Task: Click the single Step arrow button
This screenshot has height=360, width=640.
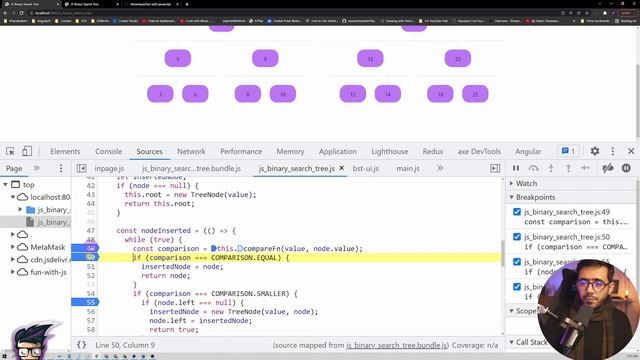Action: 585,168
